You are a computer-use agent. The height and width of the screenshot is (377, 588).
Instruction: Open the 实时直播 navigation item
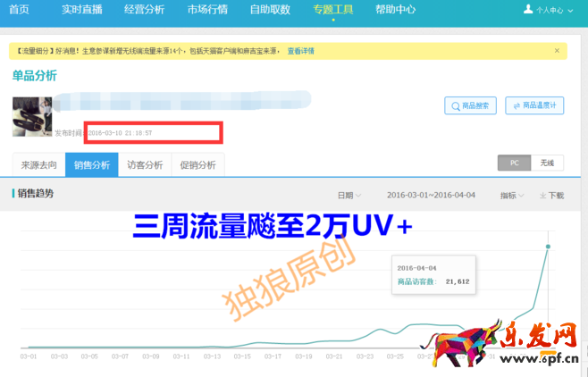coord(80,10)
